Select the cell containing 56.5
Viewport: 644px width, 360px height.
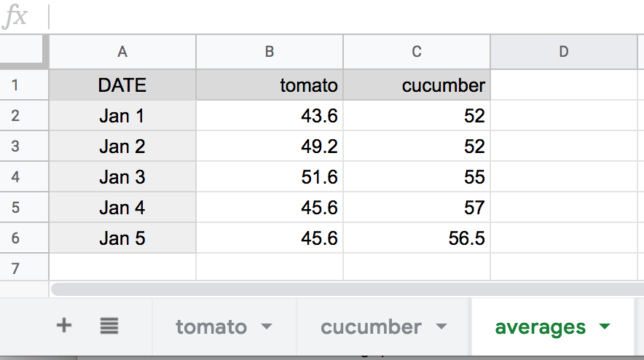pos(417,238)
